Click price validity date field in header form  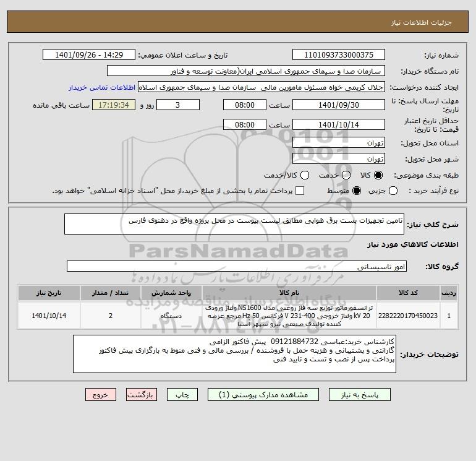click(x=339, y=124)
